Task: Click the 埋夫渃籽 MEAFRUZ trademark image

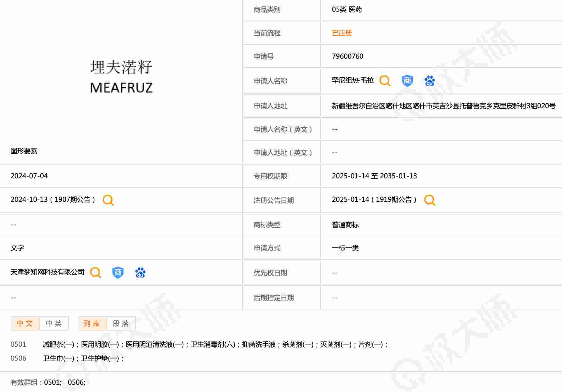Action: [x=121, y=76]
